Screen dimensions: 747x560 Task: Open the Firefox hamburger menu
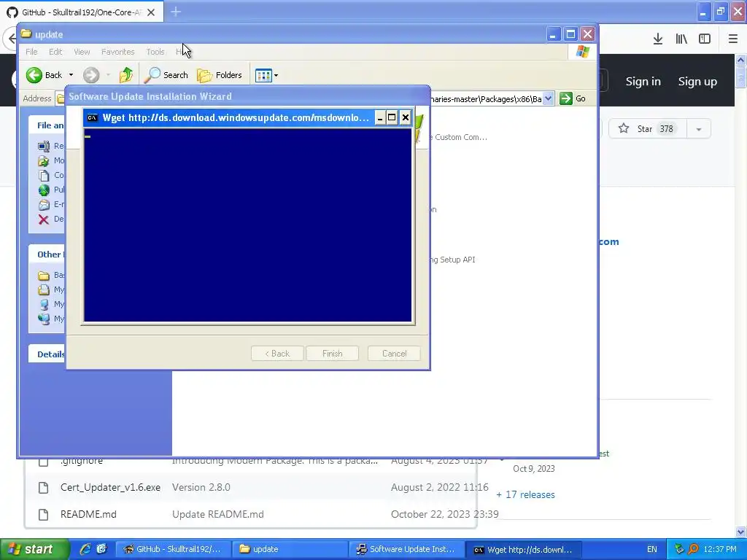(x=732, y=39)
